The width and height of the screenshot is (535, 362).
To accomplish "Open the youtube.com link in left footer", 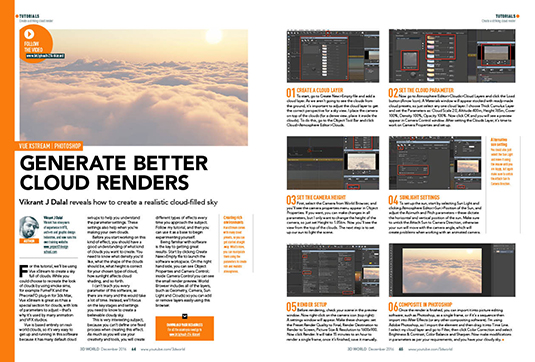I will pos(163,349).
